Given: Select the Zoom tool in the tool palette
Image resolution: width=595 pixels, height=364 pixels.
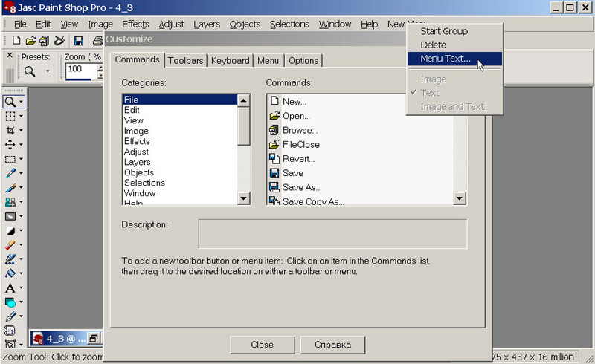Looking at the screenshot, I should pyautogui.click(x=10, y=102).
